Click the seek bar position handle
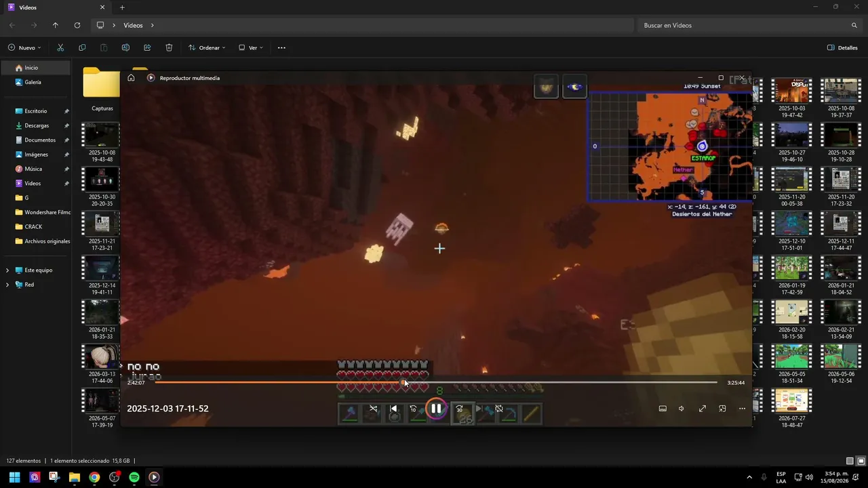868x488 pixels. coord(404,382)
